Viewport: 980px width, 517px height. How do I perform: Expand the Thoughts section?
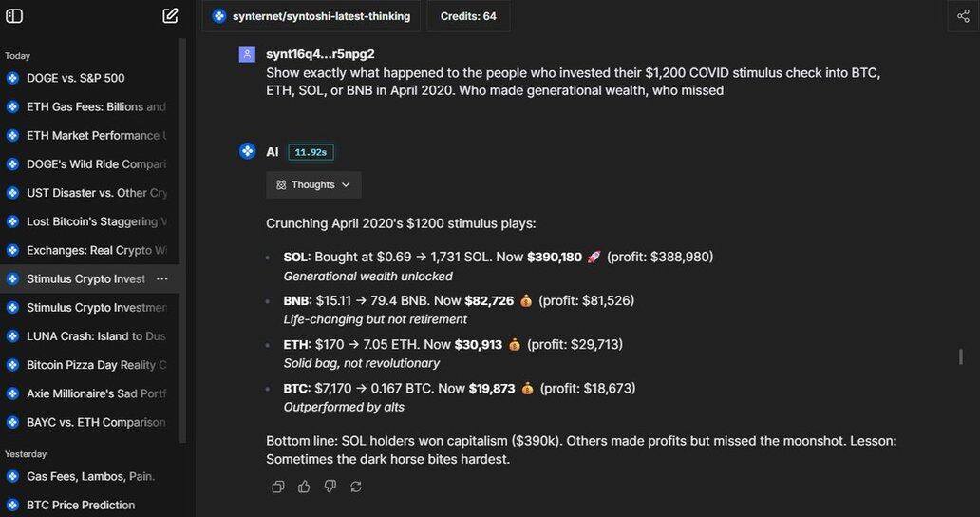click(x=313, y=184)
